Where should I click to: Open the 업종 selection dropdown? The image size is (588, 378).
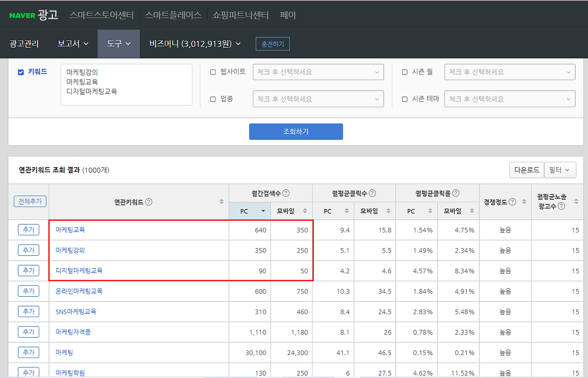click(x=318, y=99)
